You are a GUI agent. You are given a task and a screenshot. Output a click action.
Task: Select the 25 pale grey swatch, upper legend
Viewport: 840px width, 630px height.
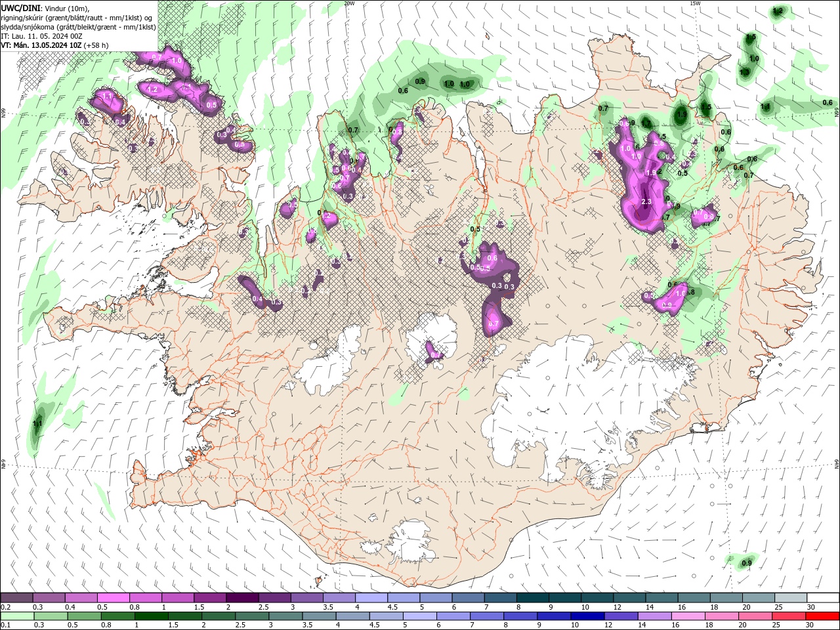click(x=790, y=597)
